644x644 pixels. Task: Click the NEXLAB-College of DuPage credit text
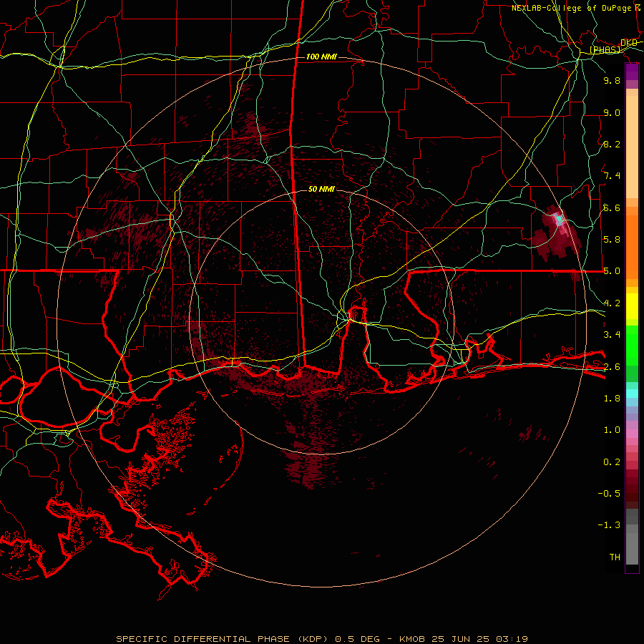577,8
